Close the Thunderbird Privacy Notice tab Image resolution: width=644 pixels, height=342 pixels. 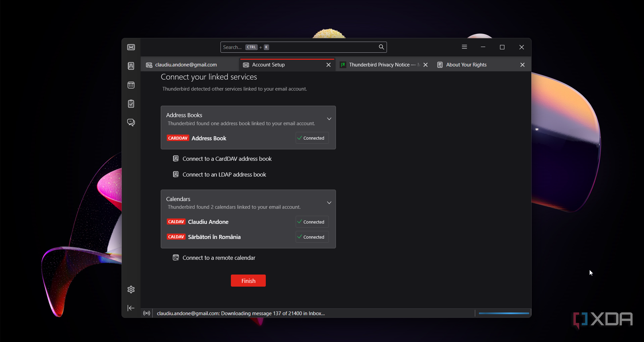[426, 65]
